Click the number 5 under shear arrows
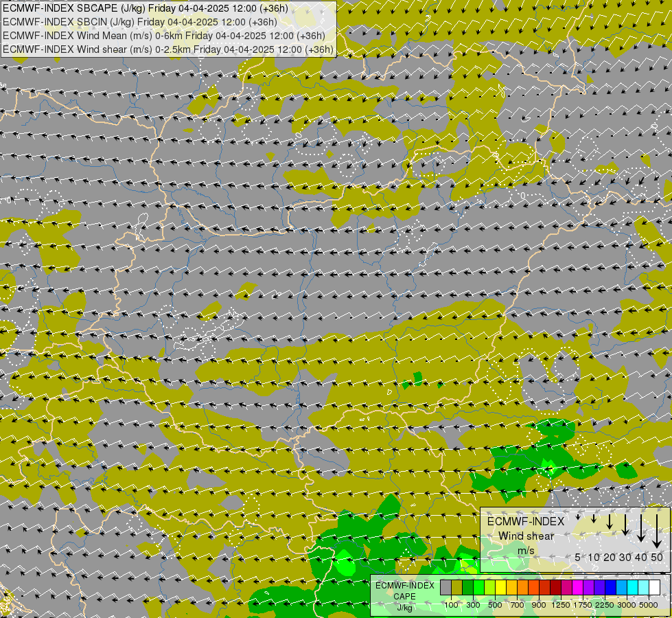 [578, 557]
